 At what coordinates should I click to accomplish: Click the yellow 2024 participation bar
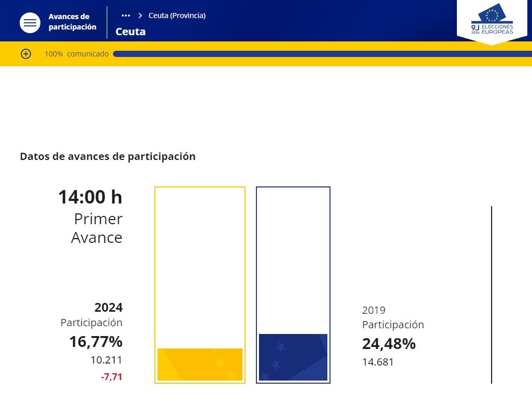[200, 364]
